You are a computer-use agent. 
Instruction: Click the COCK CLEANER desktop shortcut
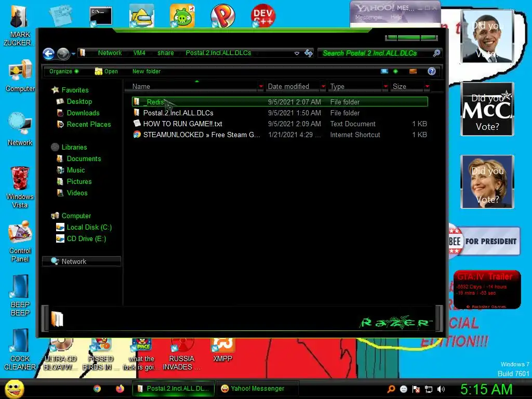(x=20, y=350)
